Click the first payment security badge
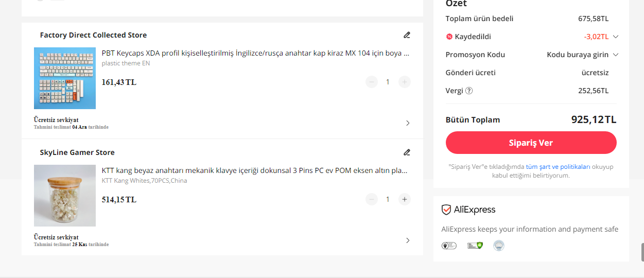 coord(449,246)
